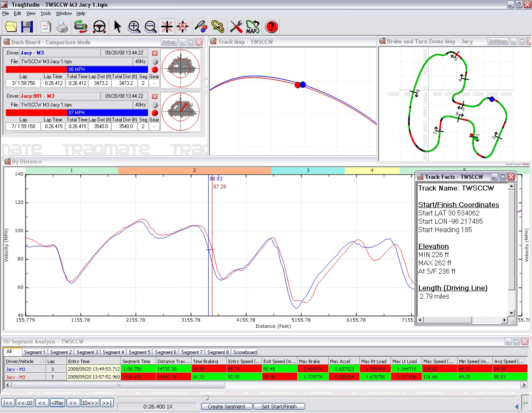The width and height of the screenshot is (532, 413).
Task: Click the 1:58.756 segment time cell
Action: (x=138, y=369)
